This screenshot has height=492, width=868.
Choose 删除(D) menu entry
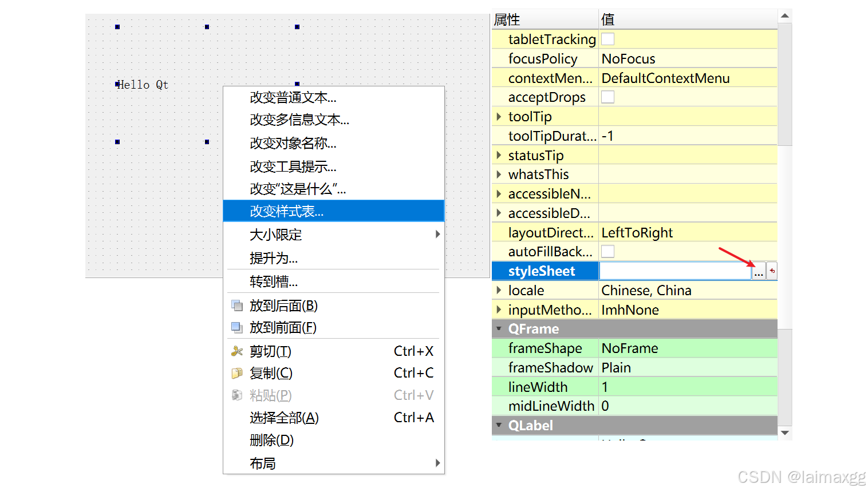click(334, 440)
